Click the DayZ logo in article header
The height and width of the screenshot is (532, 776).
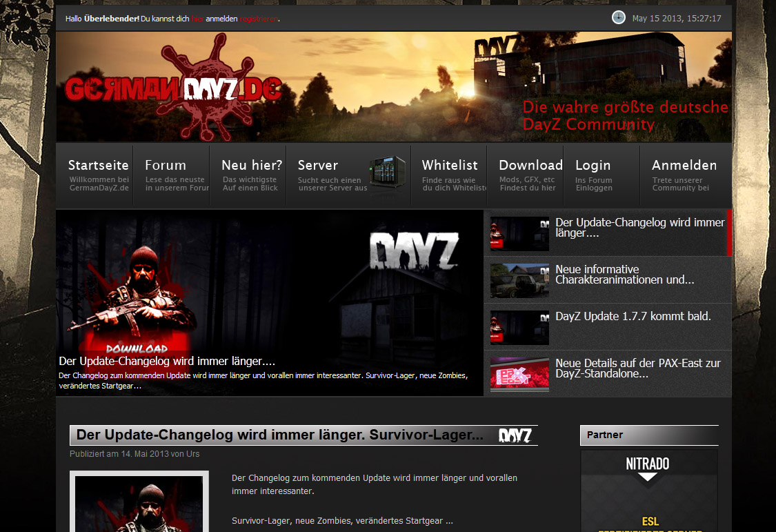[x=515, y=435]
